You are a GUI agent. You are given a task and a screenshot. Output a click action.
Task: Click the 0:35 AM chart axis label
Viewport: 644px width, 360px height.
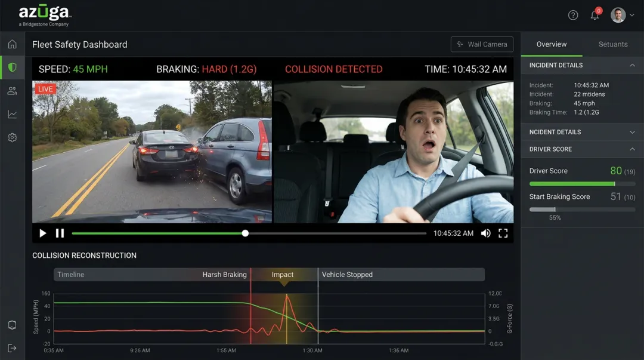pos(54,350)
